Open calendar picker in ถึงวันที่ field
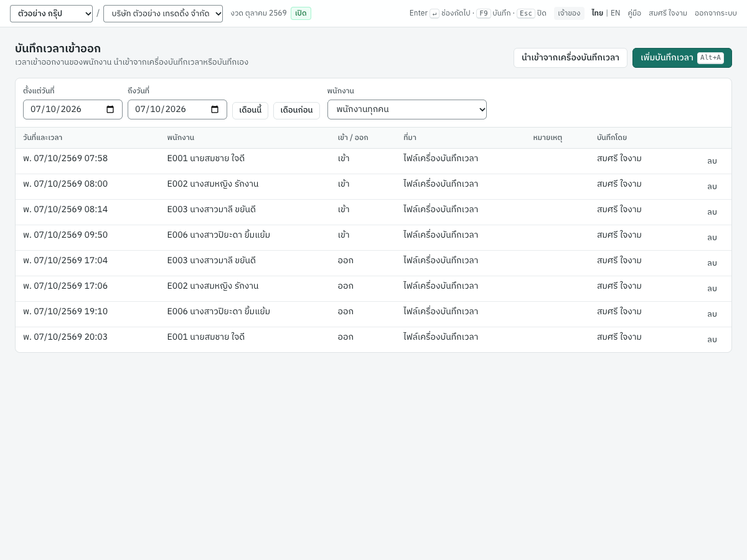The image size is (747, 560). pos(215,110)
